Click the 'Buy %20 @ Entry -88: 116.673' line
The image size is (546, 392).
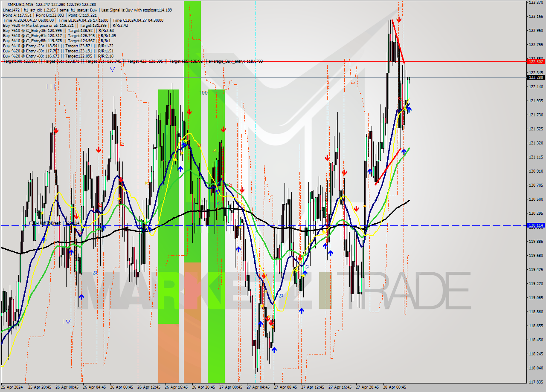58,56
